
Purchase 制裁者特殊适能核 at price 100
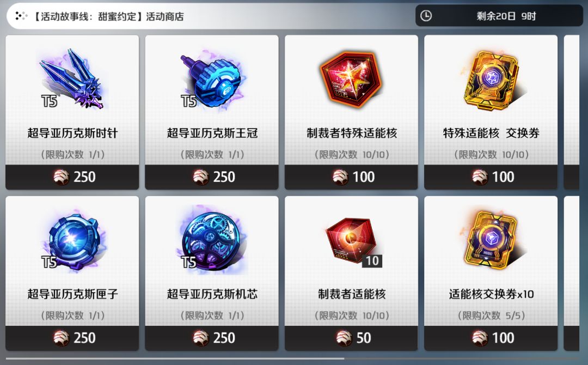[351, 177]
